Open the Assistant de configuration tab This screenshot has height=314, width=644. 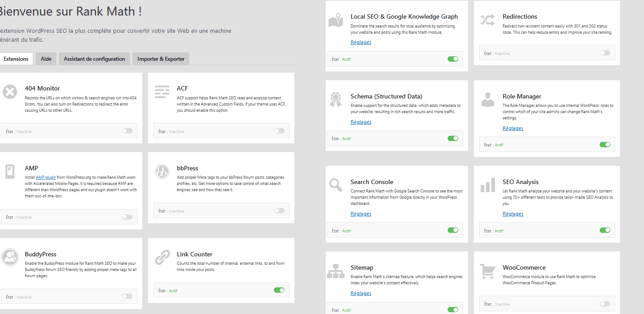94,59
